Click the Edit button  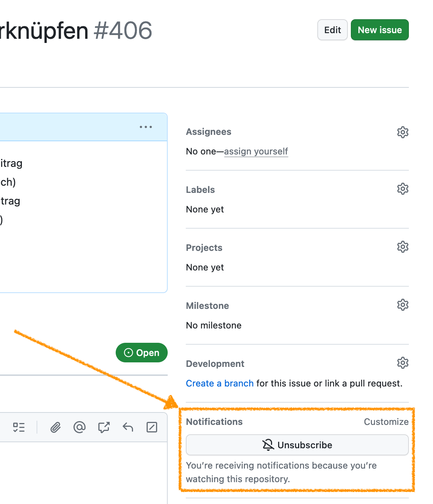[x=332, y=30]
